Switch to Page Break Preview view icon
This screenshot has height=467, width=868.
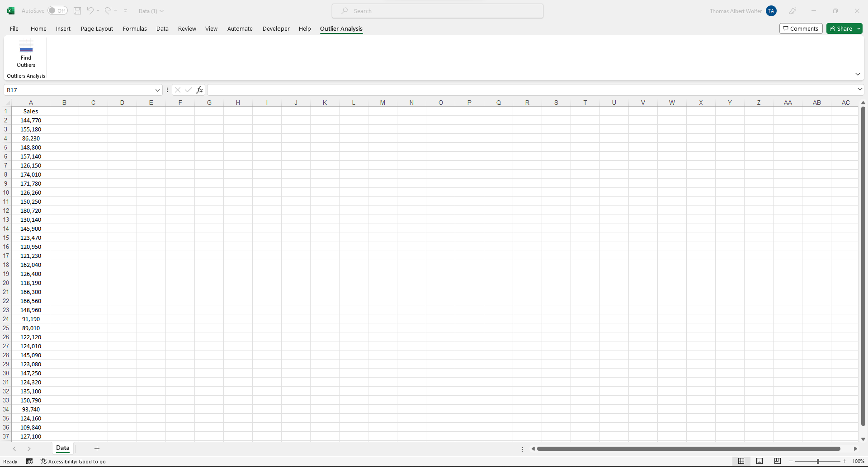(x=777, y=461)
